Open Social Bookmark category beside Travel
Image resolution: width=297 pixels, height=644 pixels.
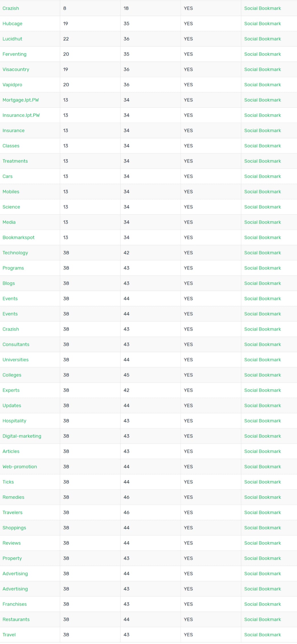tap(263, 635)
